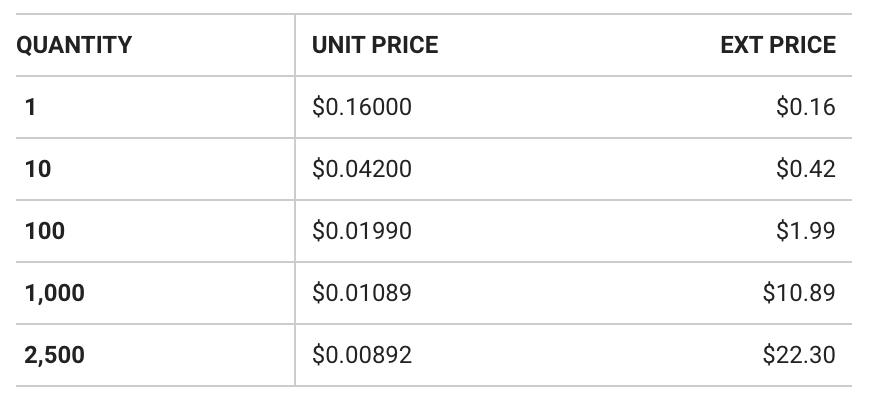Click extended price $1.99
The height and width of the screenshot is (398, 878).
pos(806,231)
